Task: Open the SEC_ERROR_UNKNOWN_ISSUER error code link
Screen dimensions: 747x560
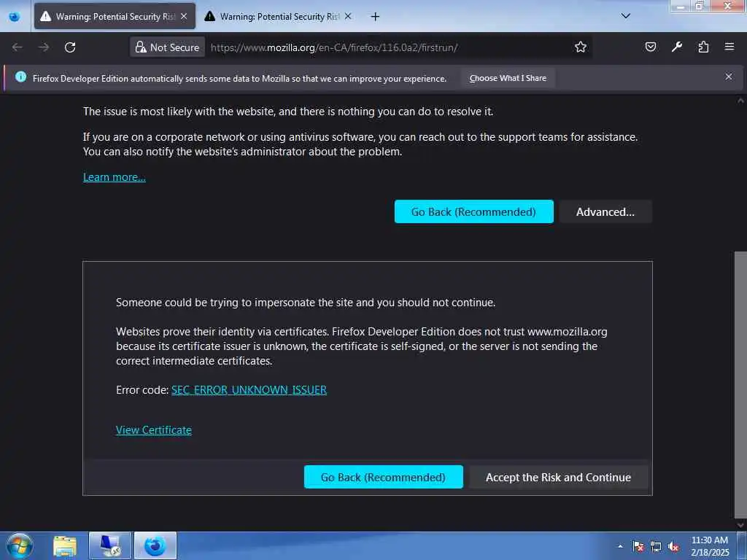Action: [249, 390]
